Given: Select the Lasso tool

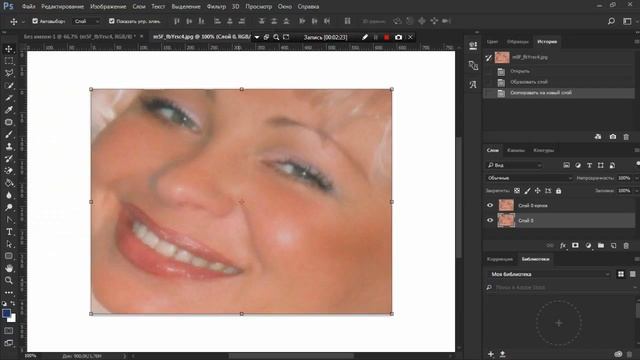Looking at the screenshot, I should pos(9,73).
